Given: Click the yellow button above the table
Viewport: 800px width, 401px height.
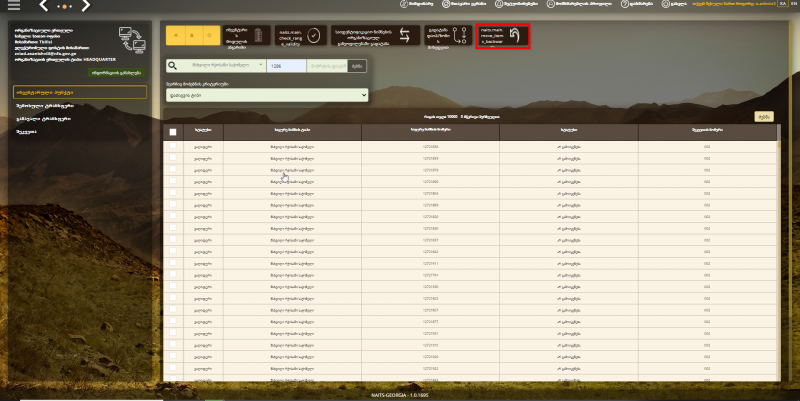Looking at the screenshot, I should pyautogui.click(x=764, y=117).
